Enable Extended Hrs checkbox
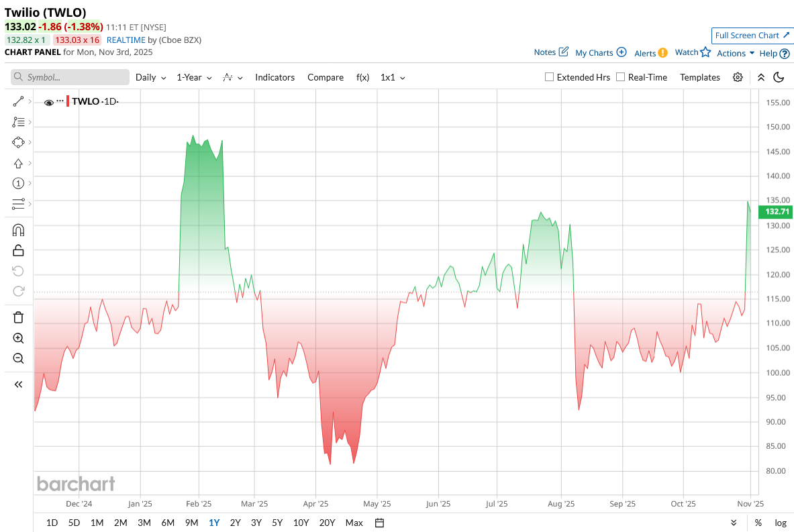The image size is (794, 532). (x=549, y=77)
